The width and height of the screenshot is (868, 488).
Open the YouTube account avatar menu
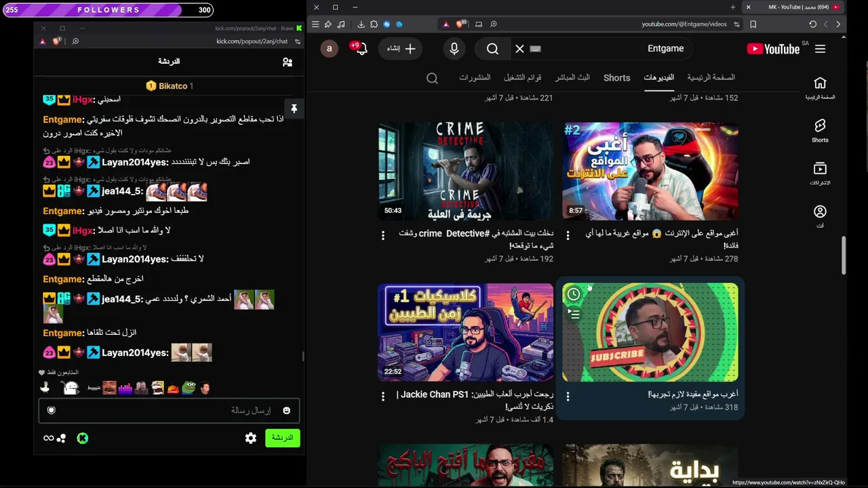(x=330, y=49)
